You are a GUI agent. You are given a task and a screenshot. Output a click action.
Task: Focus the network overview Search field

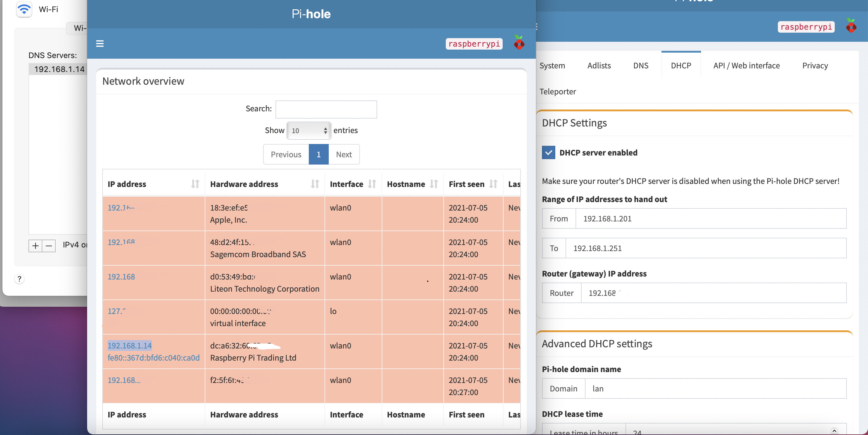pos(326,109)
